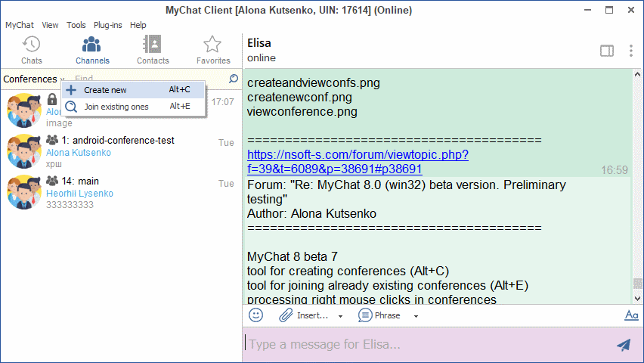
Task: Click the Phrase speech bubble icon
Action: (x=365, y=315)
